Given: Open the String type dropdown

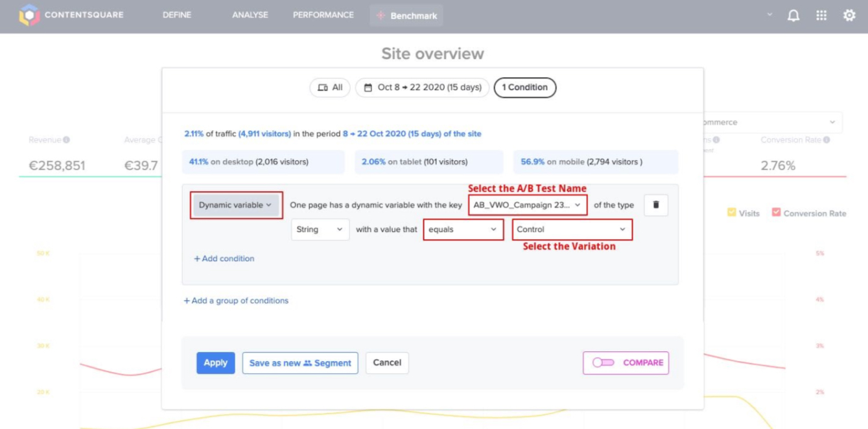Looking at the screenshot, I should coord(320,229).
